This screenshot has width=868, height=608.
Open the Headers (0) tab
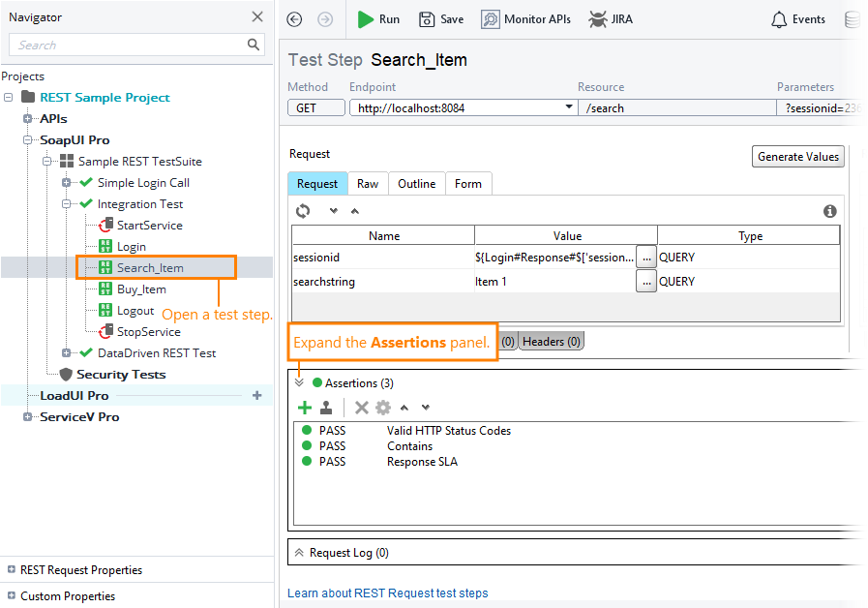click(552, 342)
